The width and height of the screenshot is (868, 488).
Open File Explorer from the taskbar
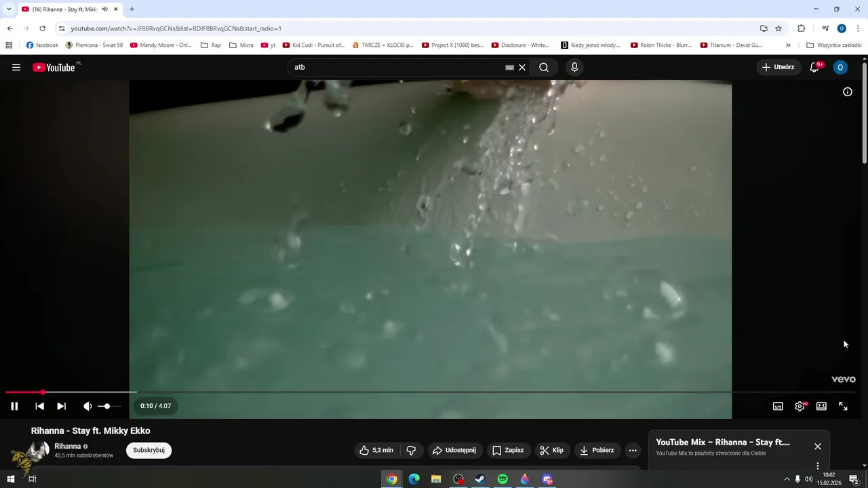436,479
